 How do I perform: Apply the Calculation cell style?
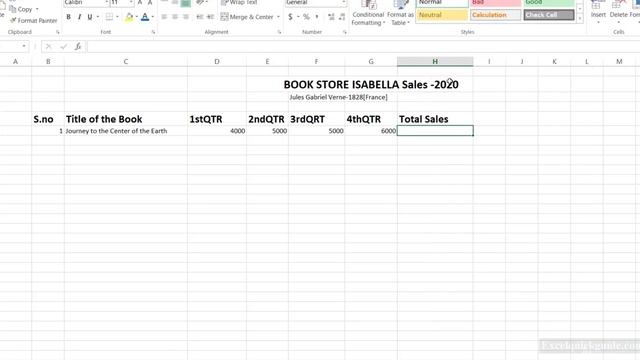coord(496,15)
